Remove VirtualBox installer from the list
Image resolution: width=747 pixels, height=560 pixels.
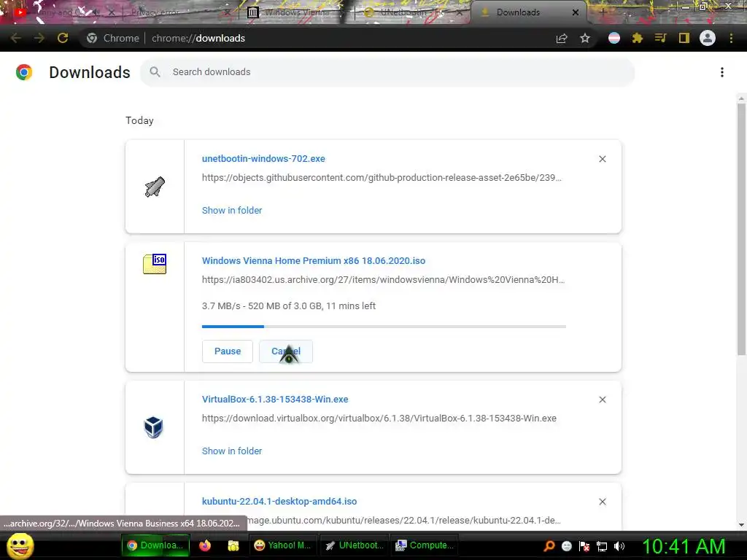pyautogui.click(x=602, y=400)
